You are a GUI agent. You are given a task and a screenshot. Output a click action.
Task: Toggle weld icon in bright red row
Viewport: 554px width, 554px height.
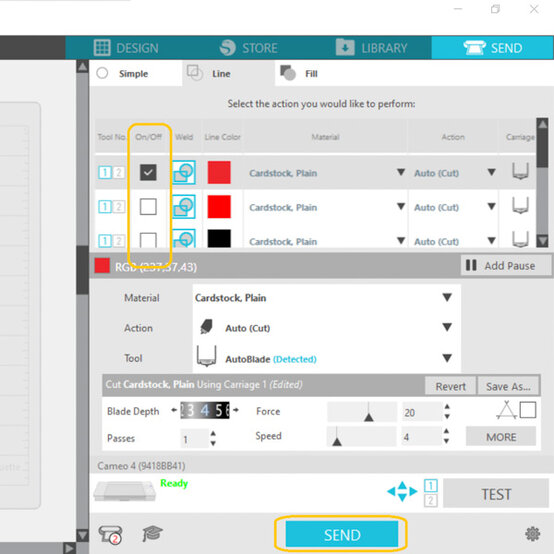point(184,207)
